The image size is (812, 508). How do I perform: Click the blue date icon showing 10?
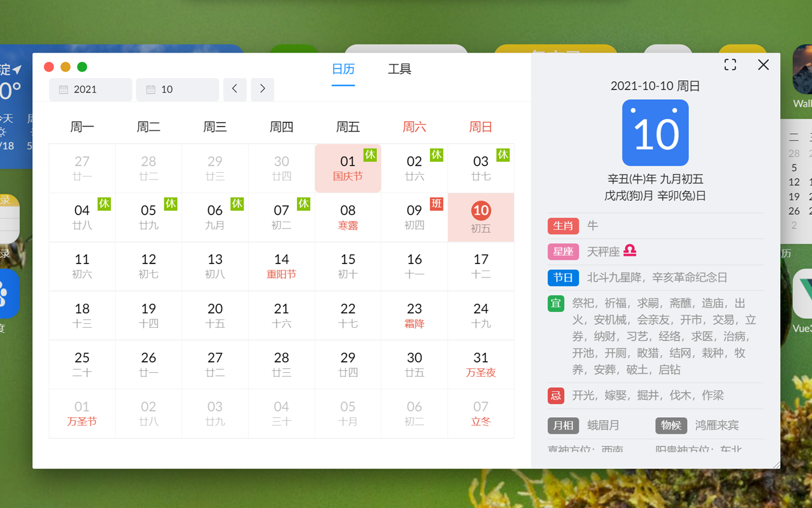tap(655, 132)
